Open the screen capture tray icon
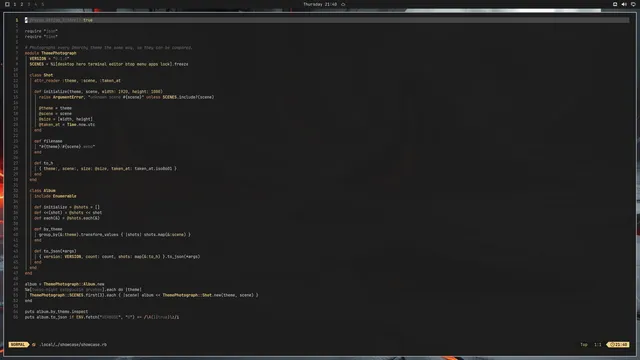Image resolution: width=640 pixels, height=360 pixels. click(615, 4)
